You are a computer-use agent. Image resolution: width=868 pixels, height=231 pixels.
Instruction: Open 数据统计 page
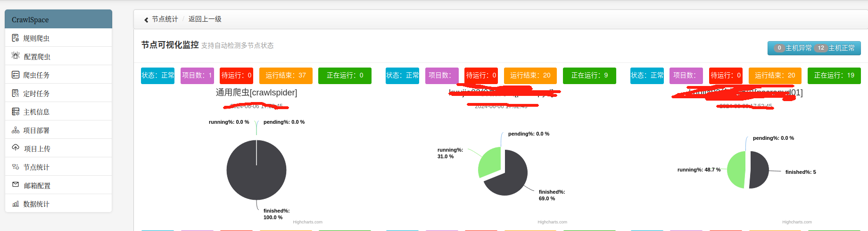[x=58, y=204]
